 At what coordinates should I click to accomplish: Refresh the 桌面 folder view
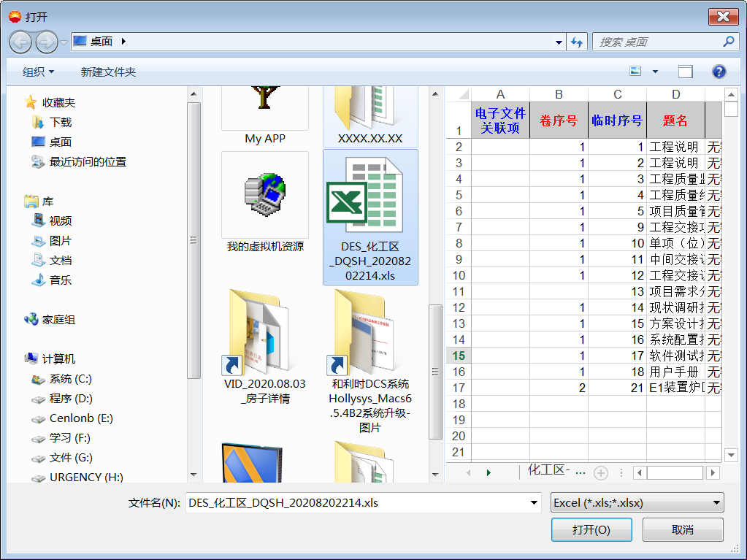pos(577,42)
